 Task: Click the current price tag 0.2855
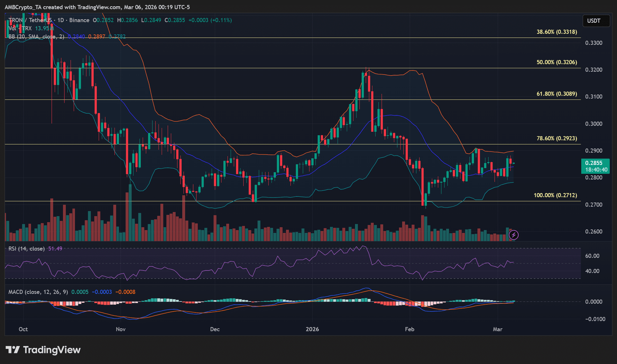point(595,163)
